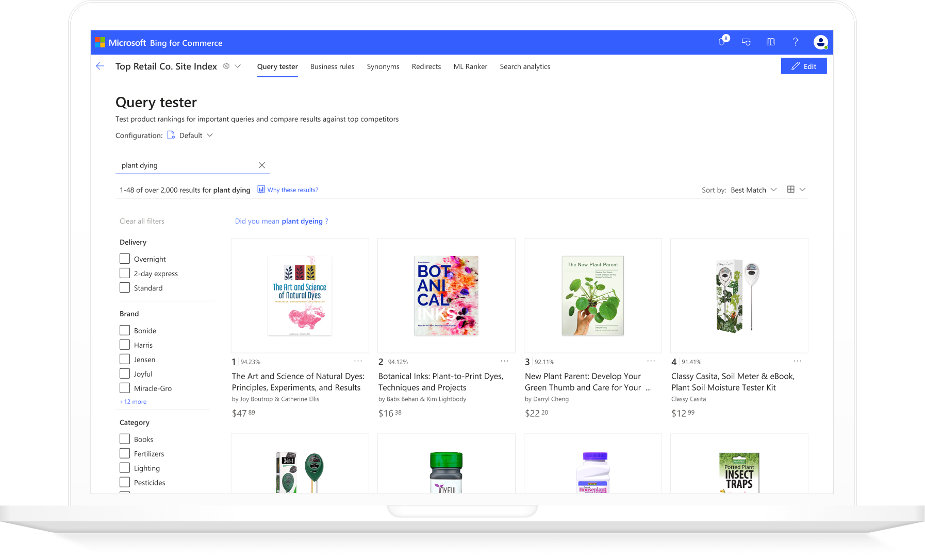Expand the site index chevron dropdown
This screenshot has height=560, width=925.
238,66
